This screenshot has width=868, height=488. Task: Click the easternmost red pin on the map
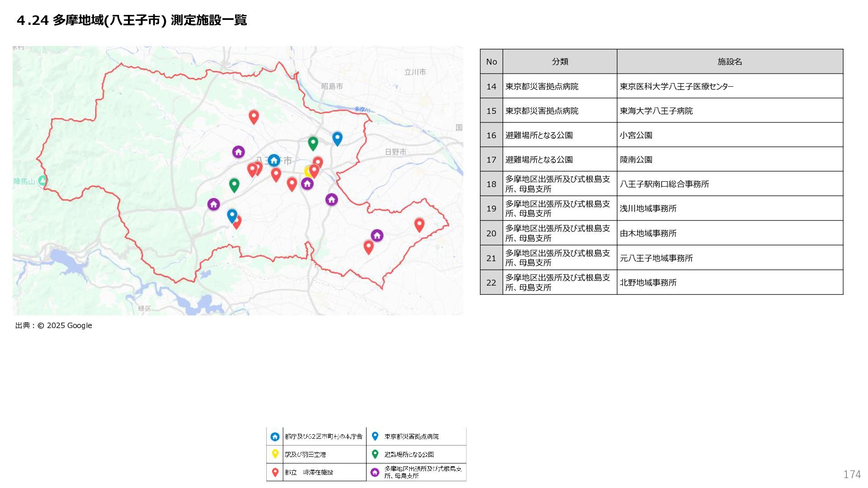click(x=419, y=224)
